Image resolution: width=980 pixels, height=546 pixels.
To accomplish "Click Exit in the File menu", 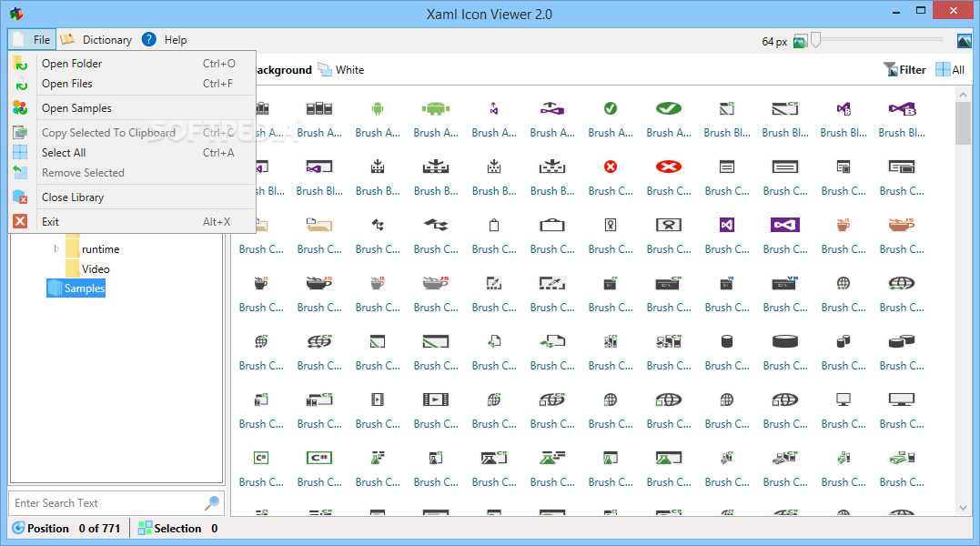I will click(x=133, y=222).
